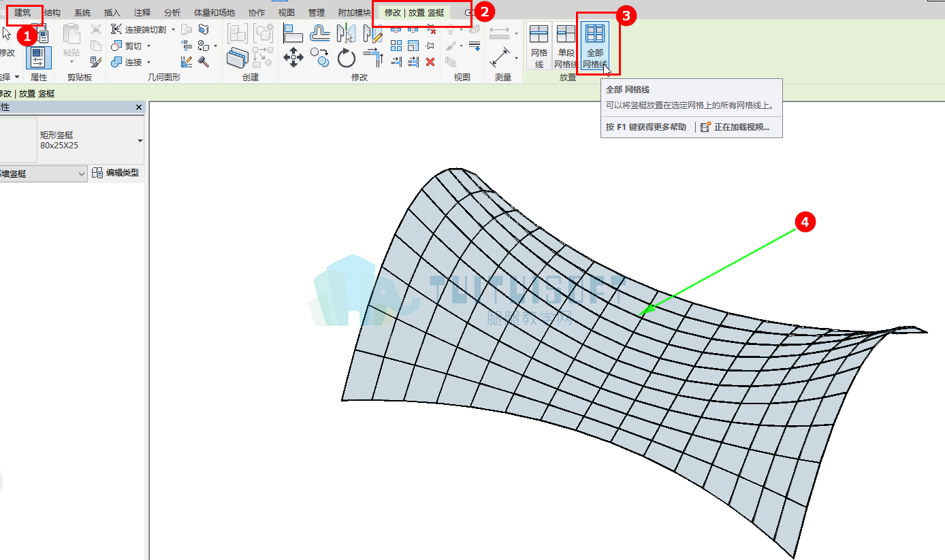Click the Trim/Extend to Corner icon
Viewport: 945px width, 560px height.
tap(373, 57)
